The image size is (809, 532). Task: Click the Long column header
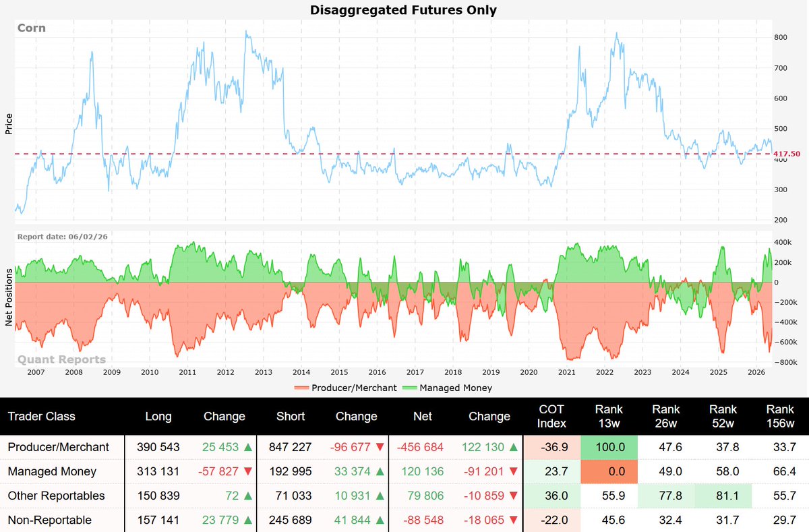click(x=158, y=416)
